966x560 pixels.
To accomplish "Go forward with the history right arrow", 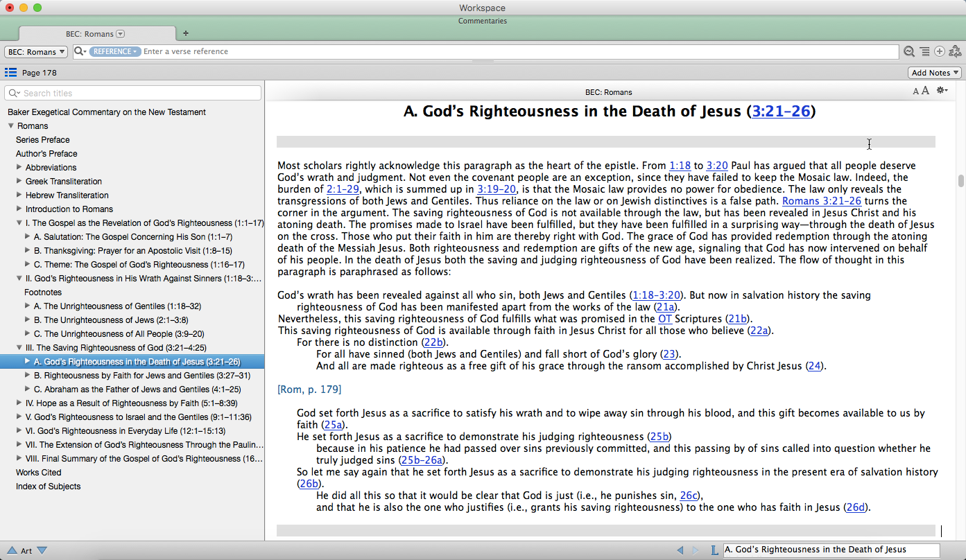I will coord(696,550).
